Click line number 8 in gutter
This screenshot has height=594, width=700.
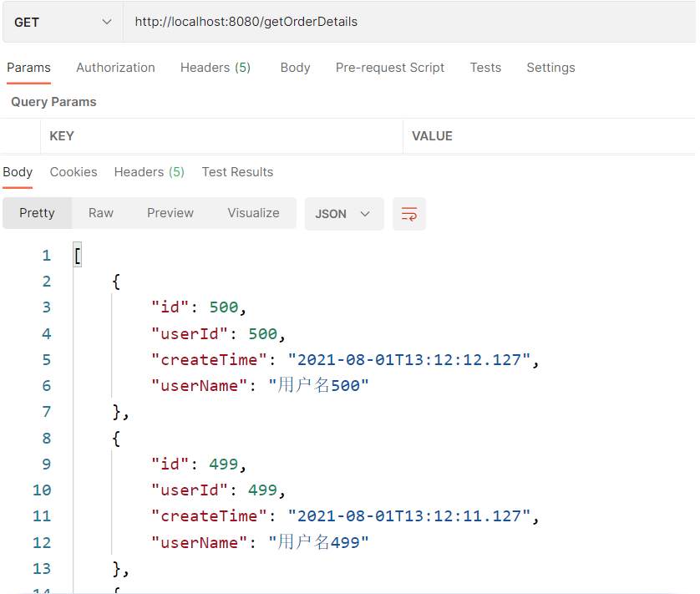point(47,438)
